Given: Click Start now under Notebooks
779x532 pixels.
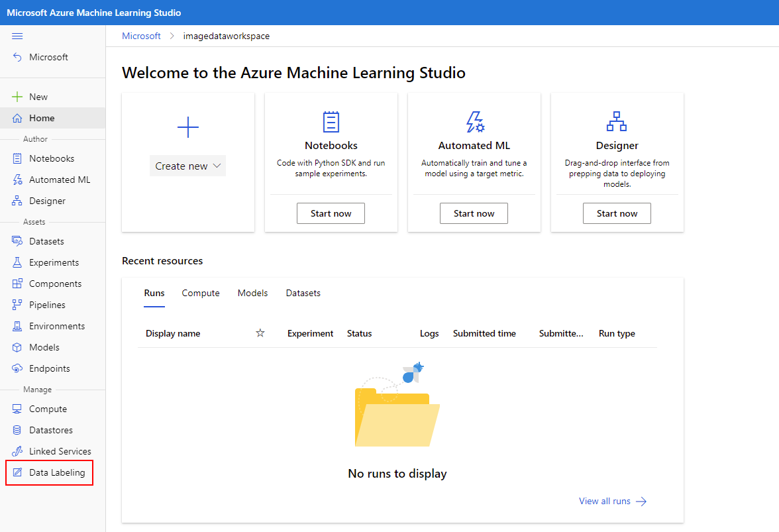Looking at the screenshot, I should pyautogui.click(x=331, y=213).
